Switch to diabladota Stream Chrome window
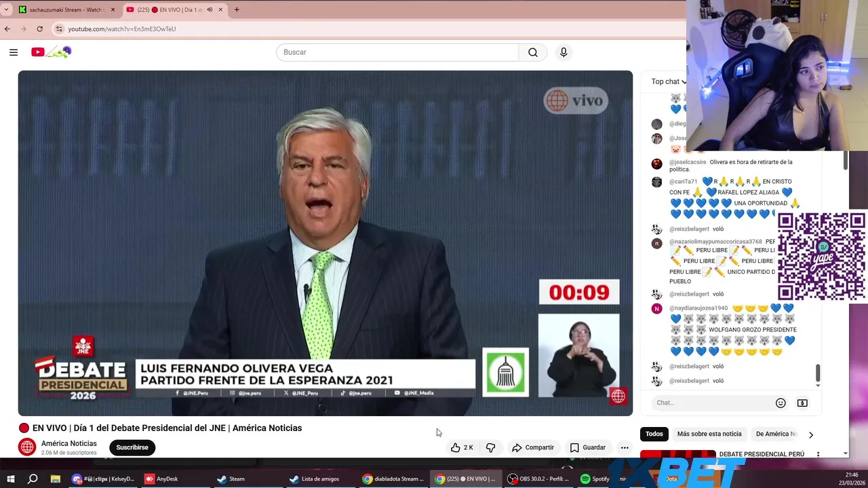Screen dimensions: 868x488 click(x=394, y=479)
